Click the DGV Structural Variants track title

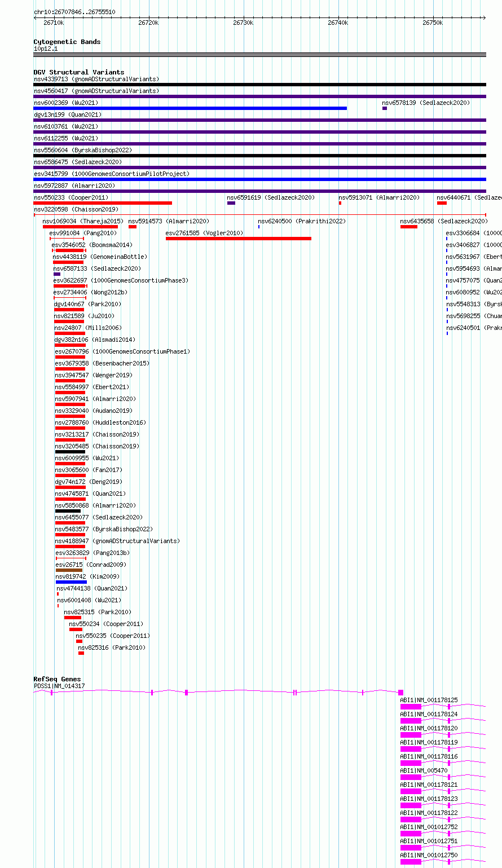[x=79, y=72]
